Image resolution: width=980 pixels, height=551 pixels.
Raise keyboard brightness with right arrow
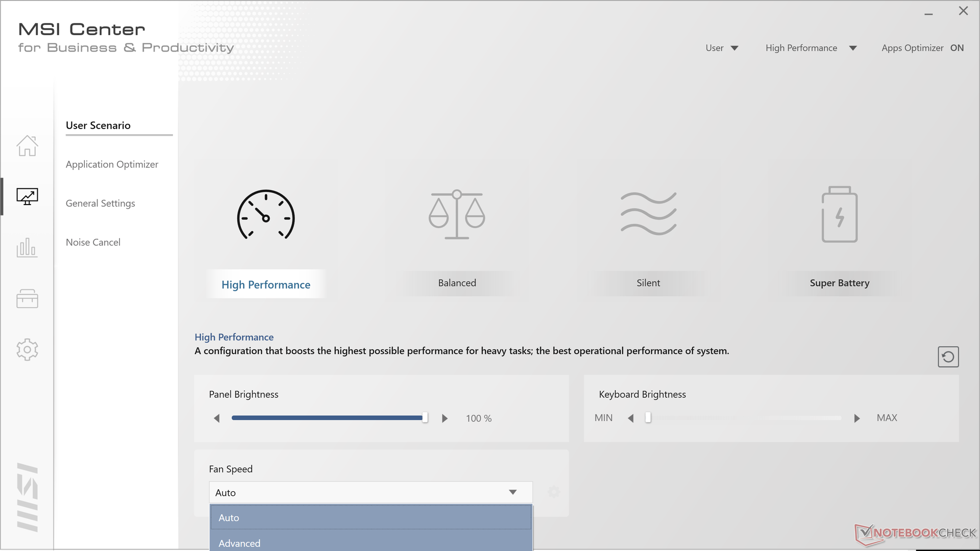pyautogui.click(x=857, y=418)
